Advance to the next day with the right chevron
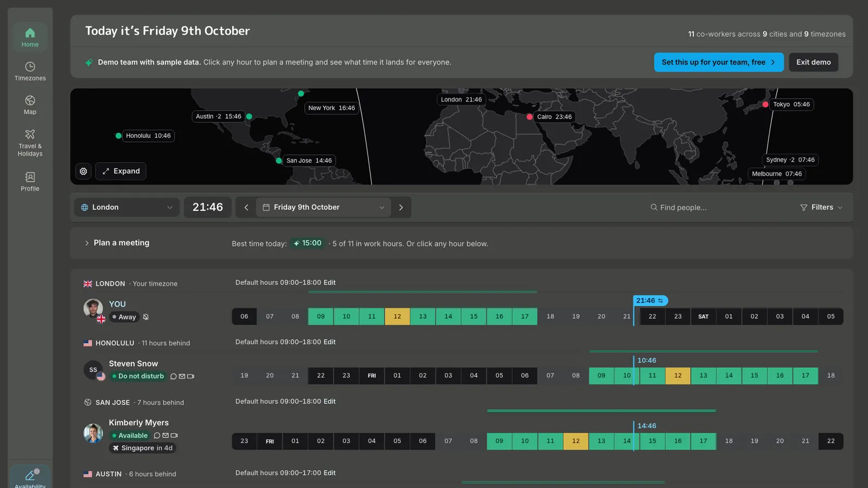 [401, 207]
